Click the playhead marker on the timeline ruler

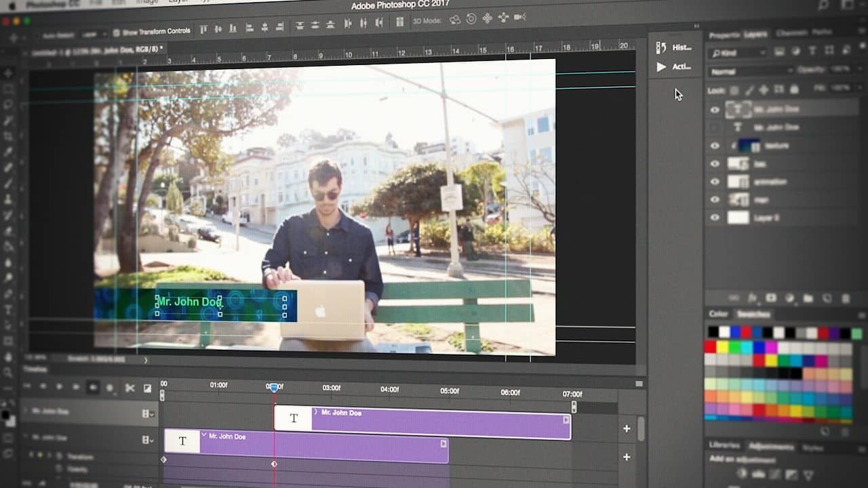point(274,386)
